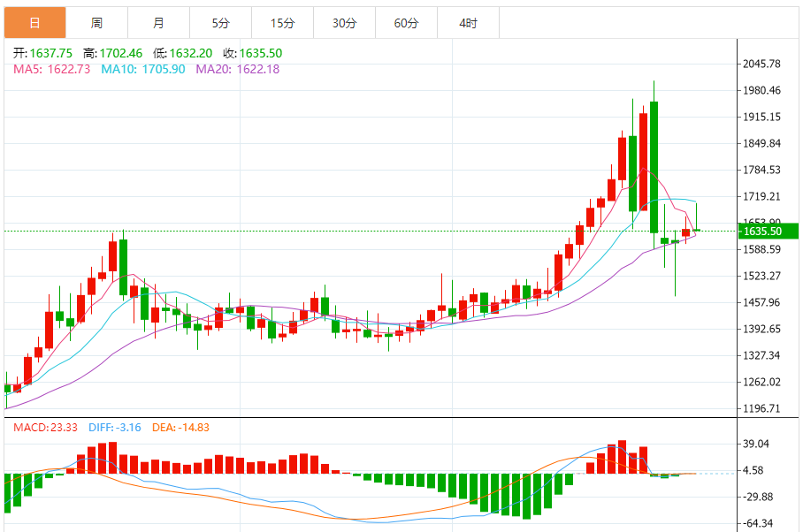The height and width of the screenshot is (532, 803).
Task: Switch to the 周 weekly tab
Action: tap(96, 23)
